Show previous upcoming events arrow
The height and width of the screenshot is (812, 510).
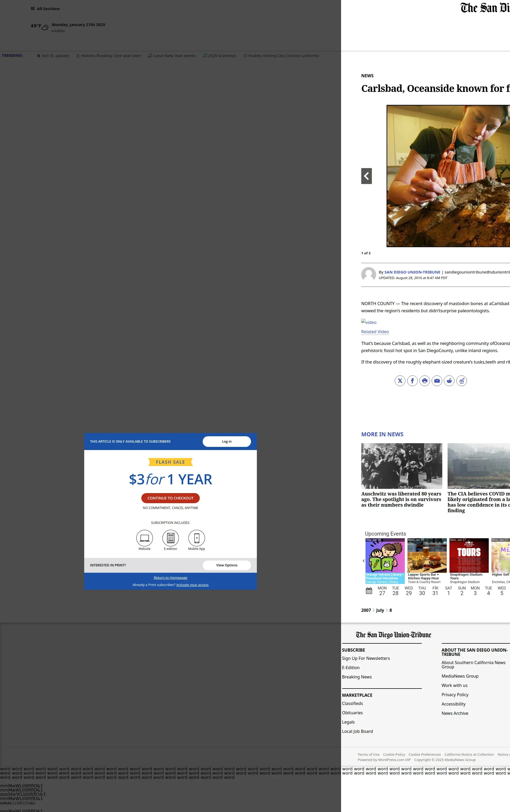(364, 561)
